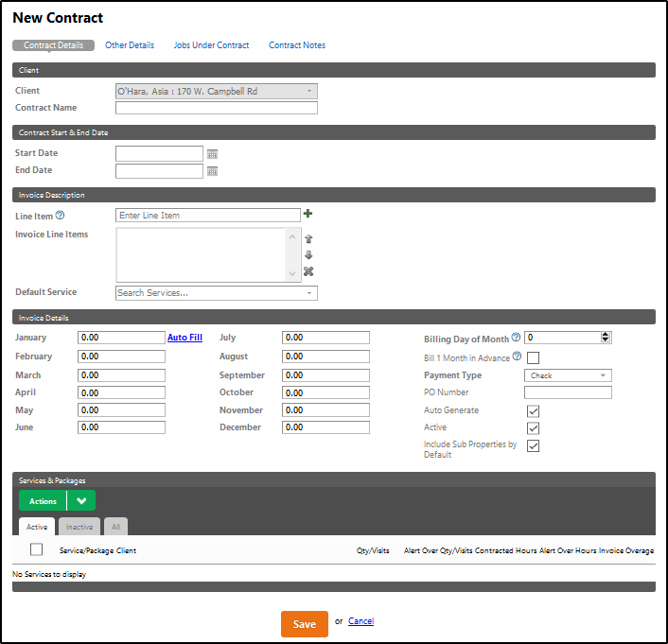Viewport: 668px width, 644px height.
Task: Open Line Item help tooltip icon
Action: coord(60,215)
